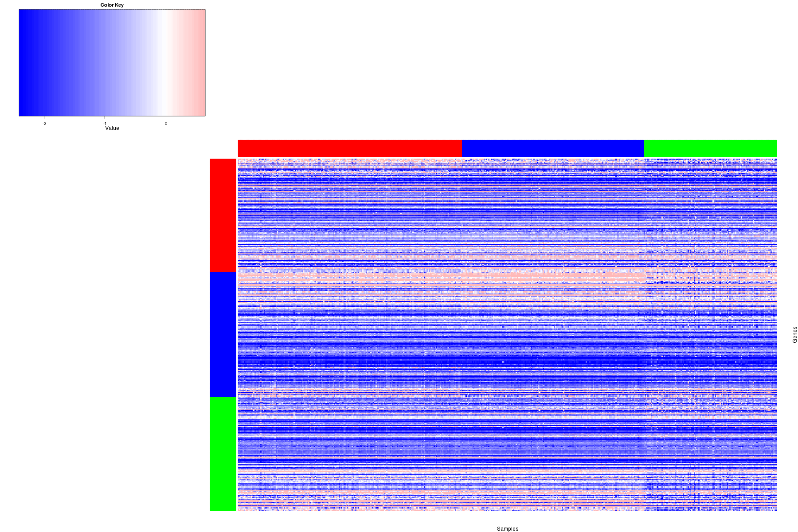Select the green segment of the top column bar
Viewport: 798px width, 532px height.
tap(710, 149)
